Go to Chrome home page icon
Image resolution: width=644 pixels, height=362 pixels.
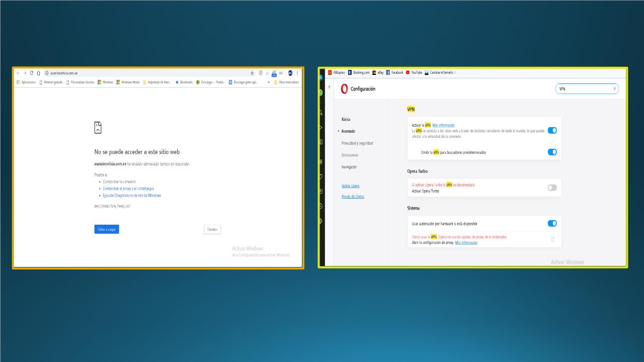coord(38,73)
